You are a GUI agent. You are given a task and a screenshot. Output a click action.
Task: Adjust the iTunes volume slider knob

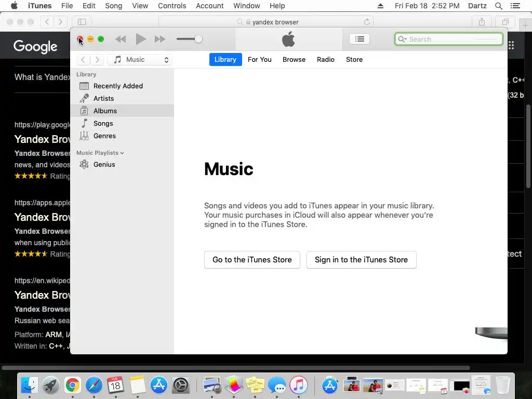point(198,39)
